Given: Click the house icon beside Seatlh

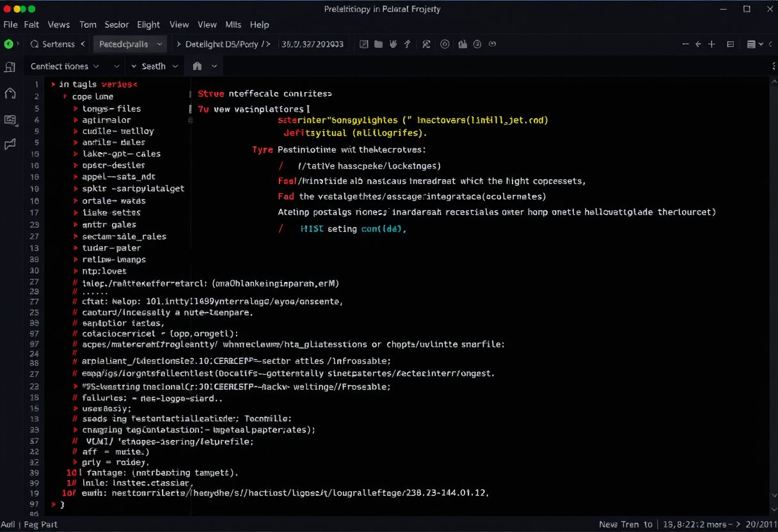Looking at the screenshot, I should [x=197, y=66].
